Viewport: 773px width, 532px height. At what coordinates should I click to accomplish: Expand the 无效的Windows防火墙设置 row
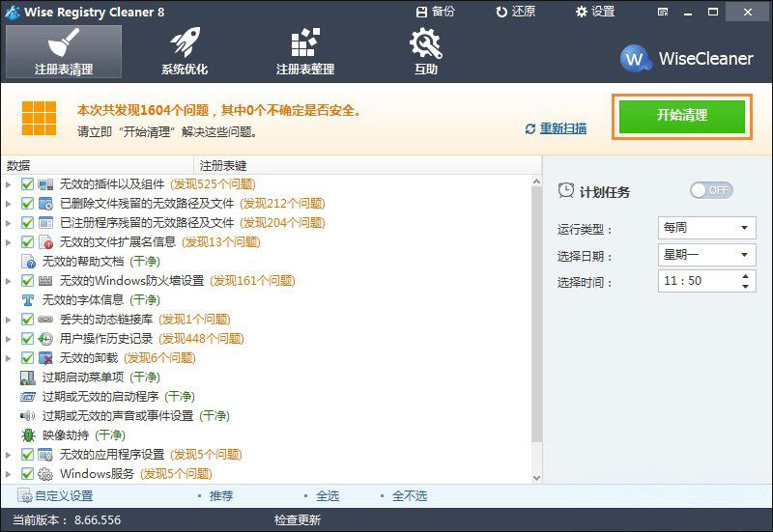(9, 281)
